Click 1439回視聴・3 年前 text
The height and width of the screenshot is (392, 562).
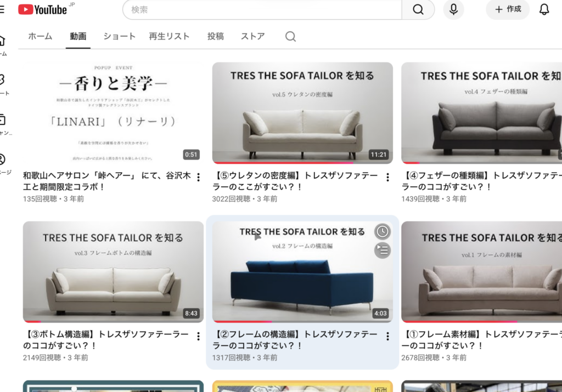point(434,198)
